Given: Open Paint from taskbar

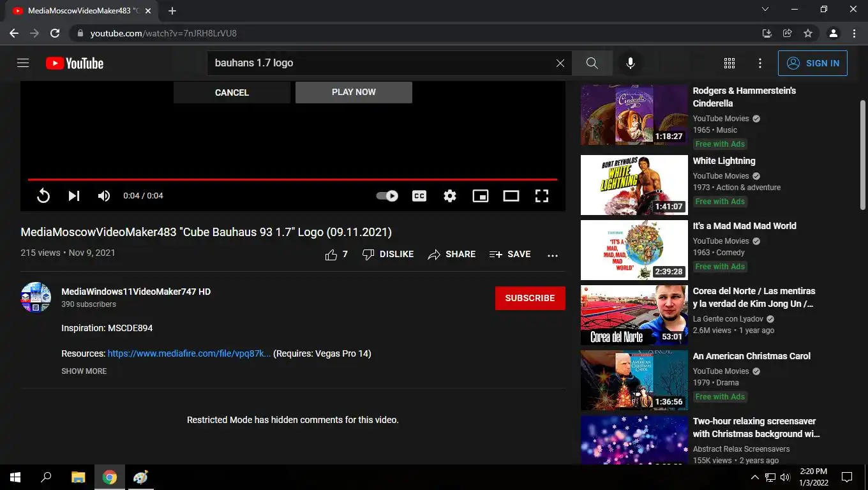Looking at the screenshot, I should [140, 477].
